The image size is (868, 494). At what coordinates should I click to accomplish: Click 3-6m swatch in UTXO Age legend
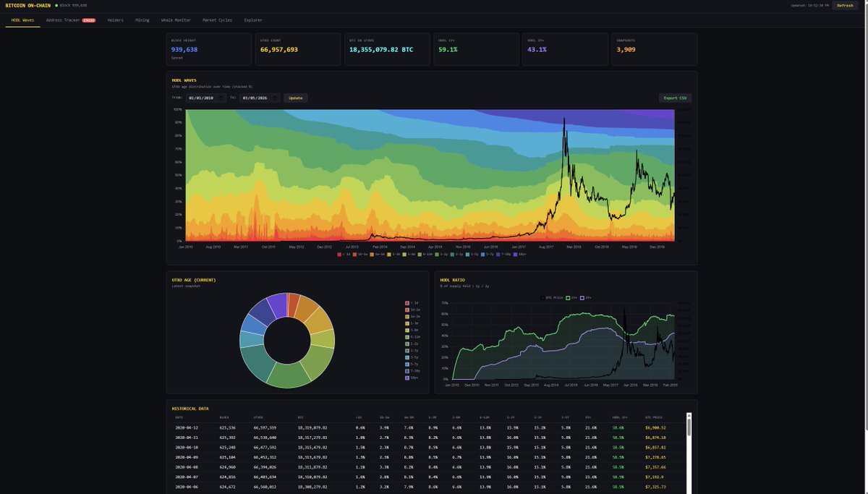[x=407, y=330]
